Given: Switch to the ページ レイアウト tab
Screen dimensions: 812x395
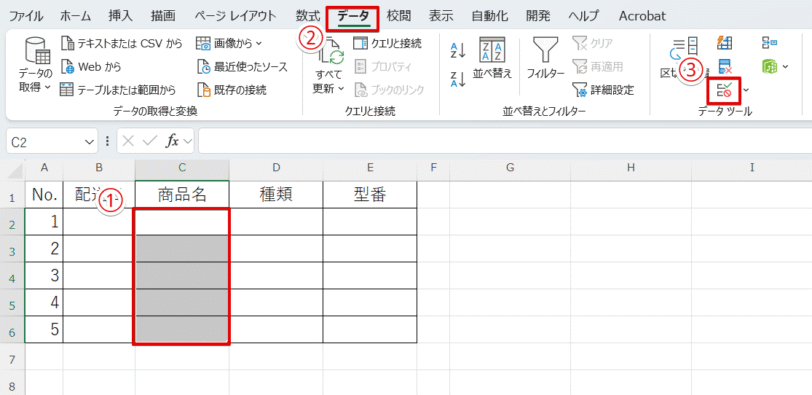Looking at the screenshot, I should click(236, 16).
